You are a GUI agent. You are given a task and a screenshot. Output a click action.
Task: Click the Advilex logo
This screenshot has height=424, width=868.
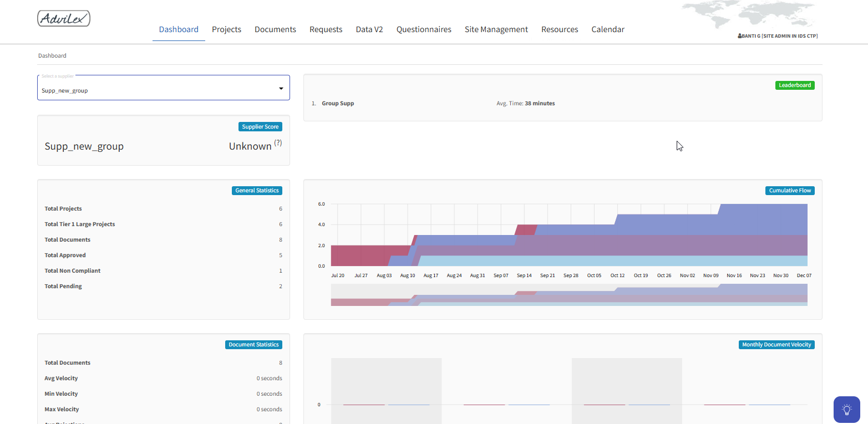(x=64, y=19)
